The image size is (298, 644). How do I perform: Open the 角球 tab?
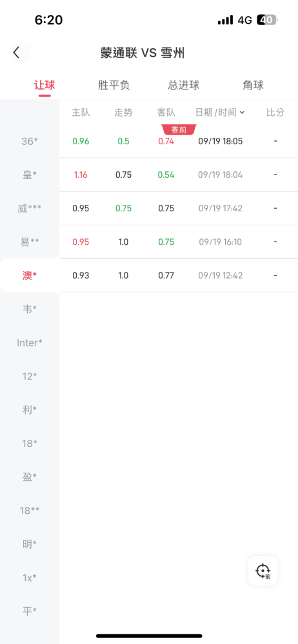[253, 85]
